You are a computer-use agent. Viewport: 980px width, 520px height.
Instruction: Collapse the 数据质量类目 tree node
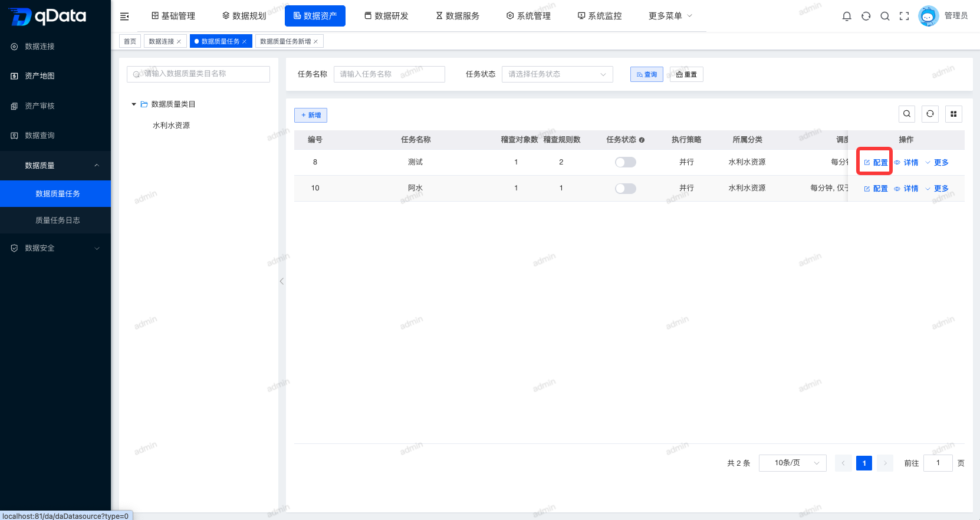coord(134,104)
